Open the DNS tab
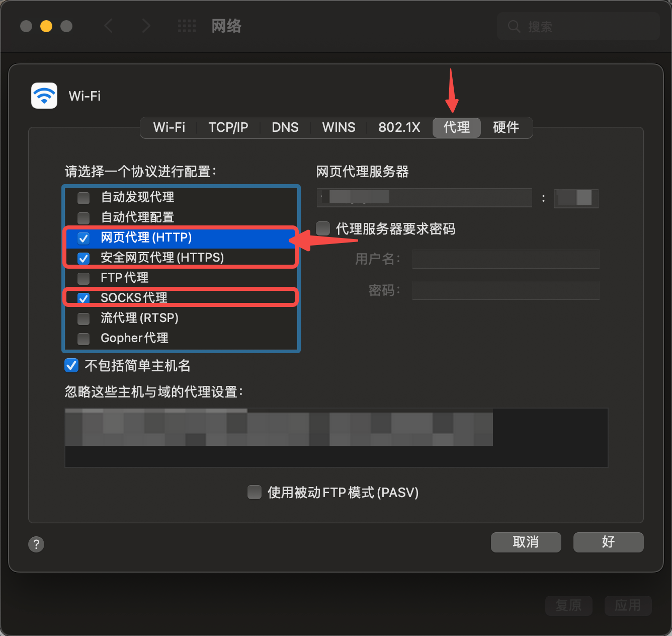The image size is (672, 636). click(285, 127)
